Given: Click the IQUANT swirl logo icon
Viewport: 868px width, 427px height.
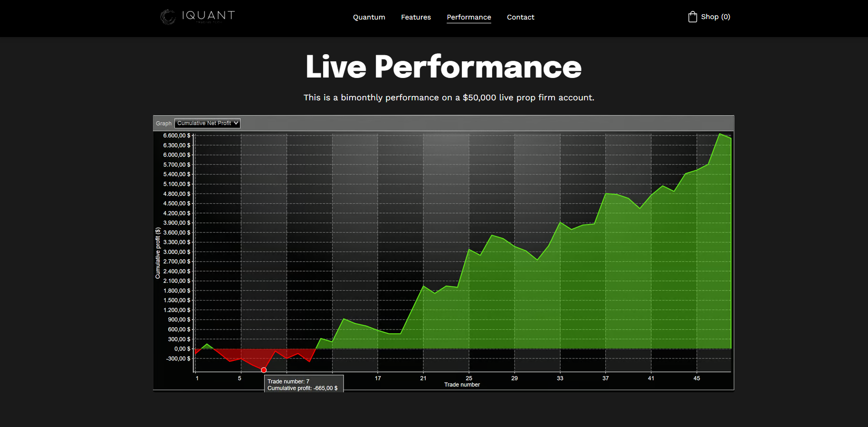Looking at the screenshot, I should [x=168, y=17].
